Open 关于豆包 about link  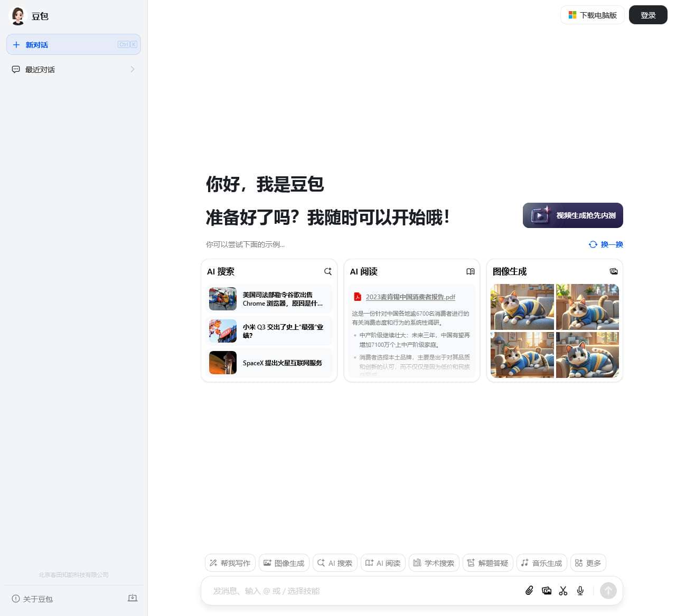[32, 599]
